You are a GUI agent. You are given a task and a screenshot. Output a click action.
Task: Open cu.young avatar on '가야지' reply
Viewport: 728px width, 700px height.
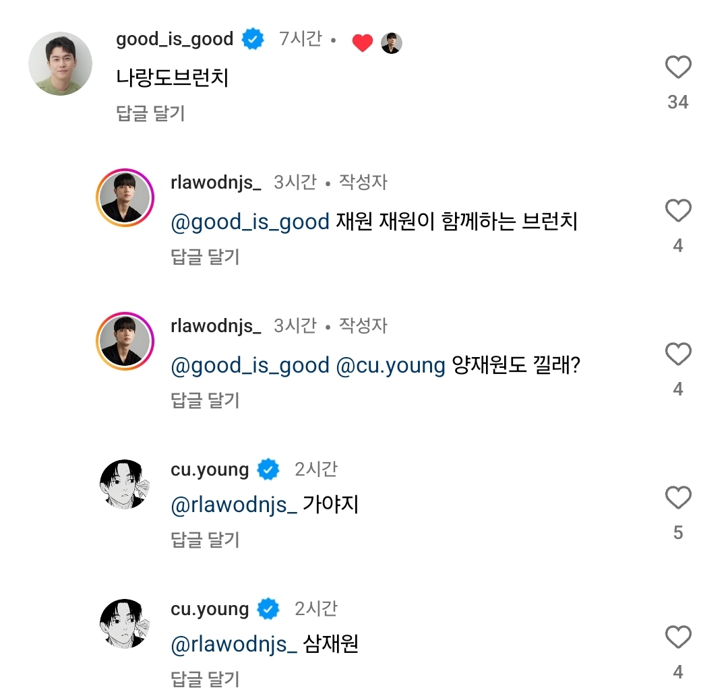(x=125, y=485)
